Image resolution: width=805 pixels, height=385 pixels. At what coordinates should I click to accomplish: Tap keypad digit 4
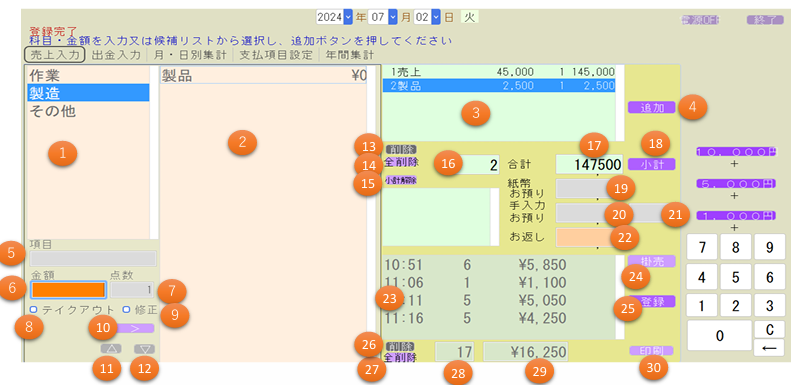[x=701, y=277]
